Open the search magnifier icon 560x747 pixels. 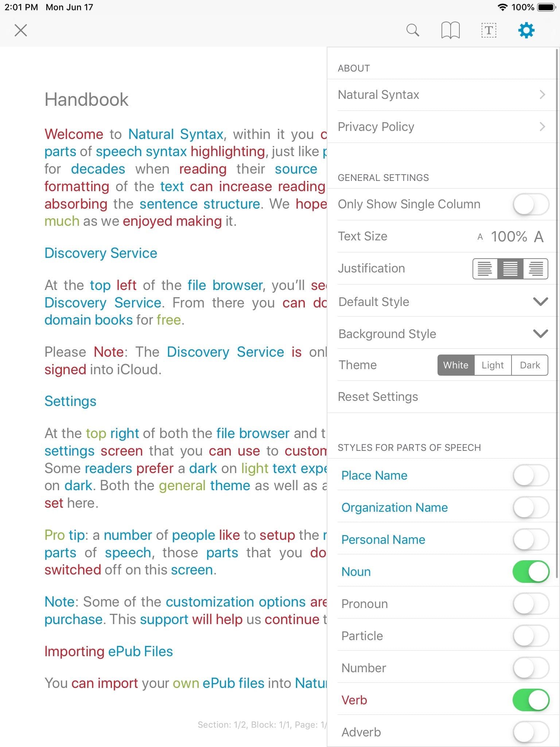click(413, 30)
